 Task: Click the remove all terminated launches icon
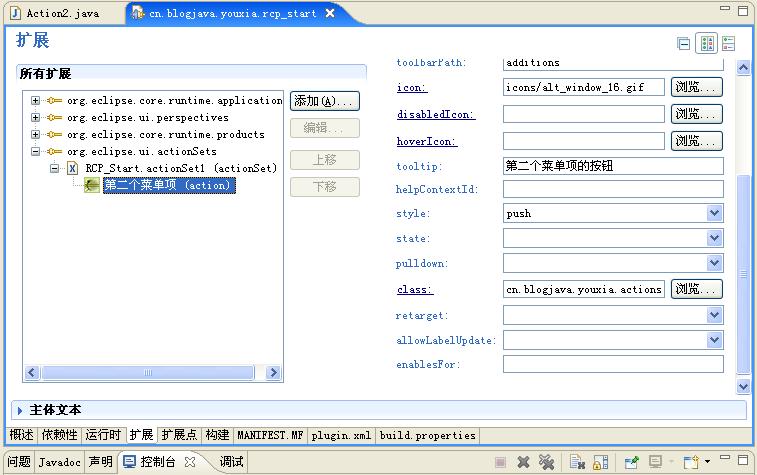pos(547,462)
